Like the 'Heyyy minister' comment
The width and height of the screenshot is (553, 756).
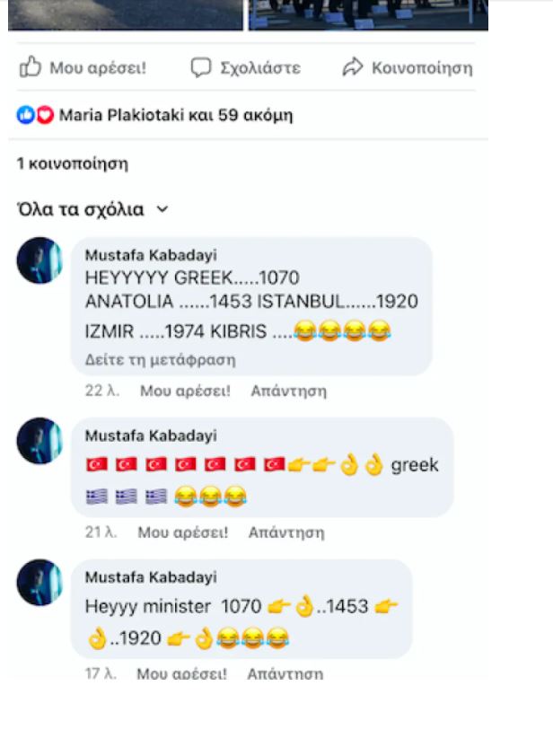(181, 673)
